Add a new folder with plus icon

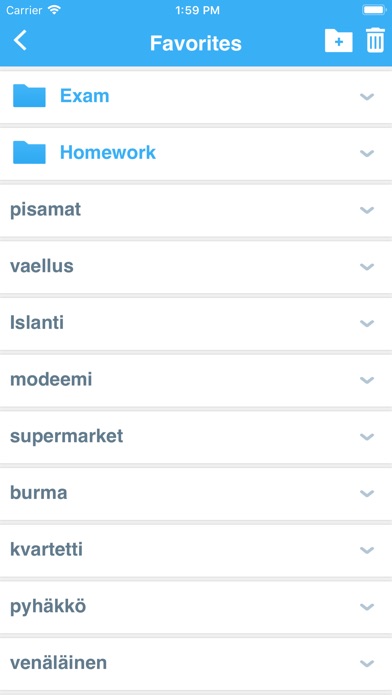click(x=339, y=41)
